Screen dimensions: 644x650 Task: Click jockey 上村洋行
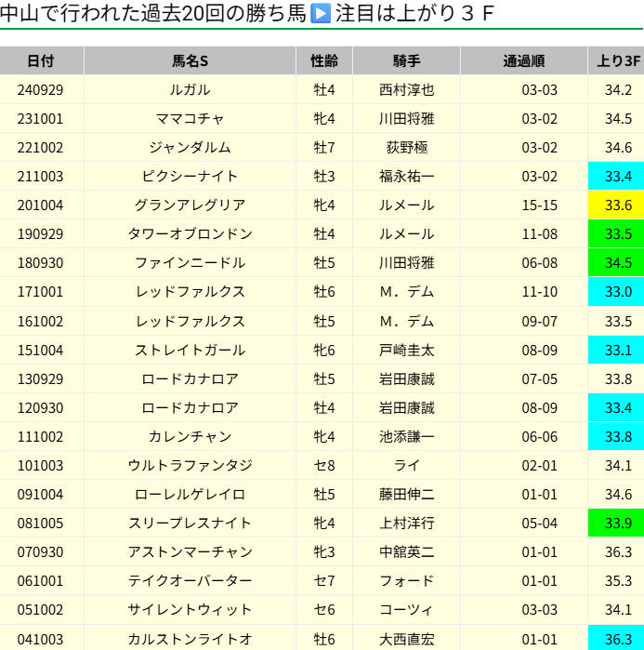pyautogui.click(x=406, y=523)
